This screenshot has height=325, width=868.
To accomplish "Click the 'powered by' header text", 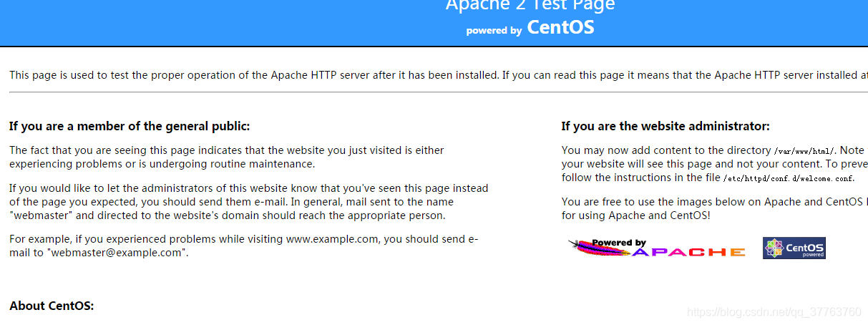I will click(x=494, y=31).
